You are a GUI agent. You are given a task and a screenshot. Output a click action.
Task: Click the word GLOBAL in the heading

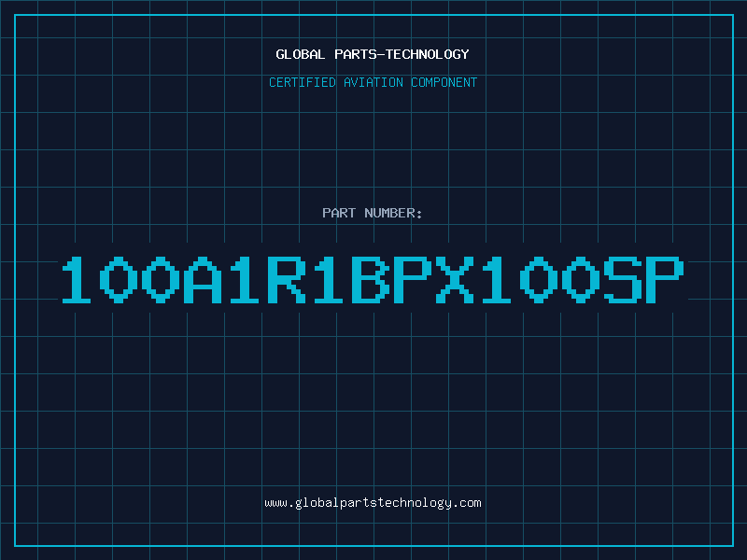pyautogui.click(x=300, y=54)
